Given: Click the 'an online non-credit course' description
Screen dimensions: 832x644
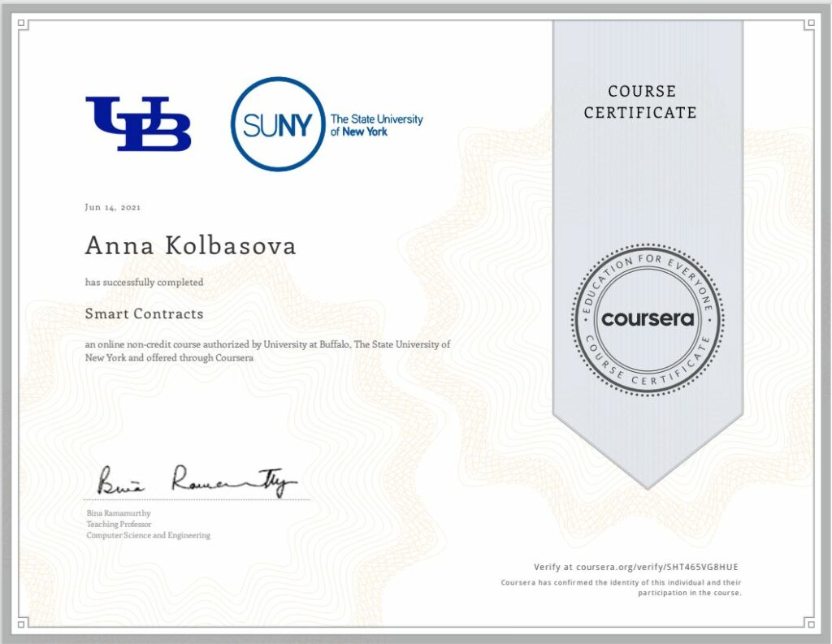Looking at the screenshot, I should click(x=267, y=351).
